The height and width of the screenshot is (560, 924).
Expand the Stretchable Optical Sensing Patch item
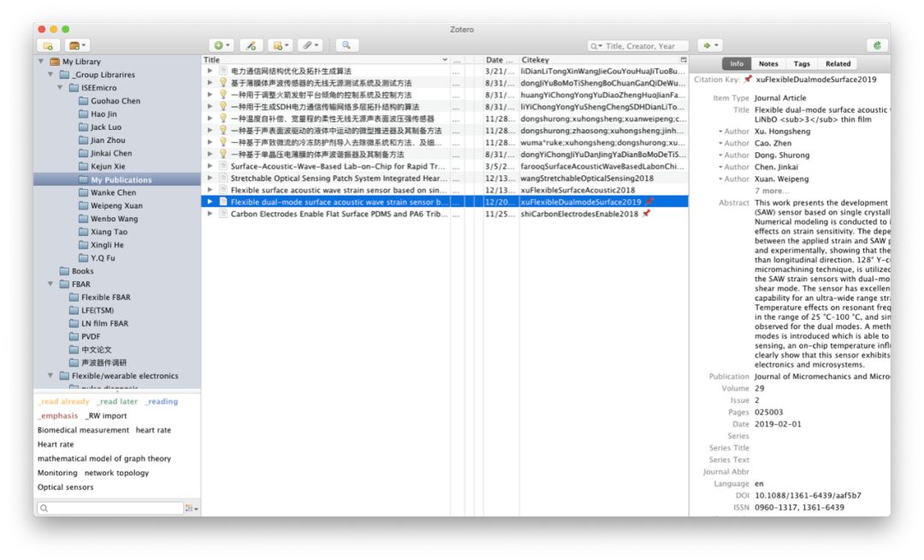(x=210, y=178)
